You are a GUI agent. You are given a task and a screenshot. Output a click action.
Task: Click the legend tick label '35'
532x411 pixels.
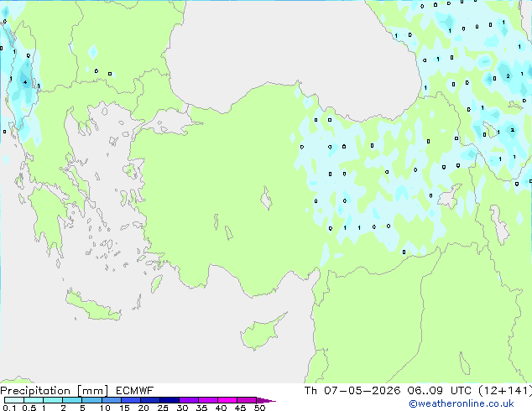point(201,408)
